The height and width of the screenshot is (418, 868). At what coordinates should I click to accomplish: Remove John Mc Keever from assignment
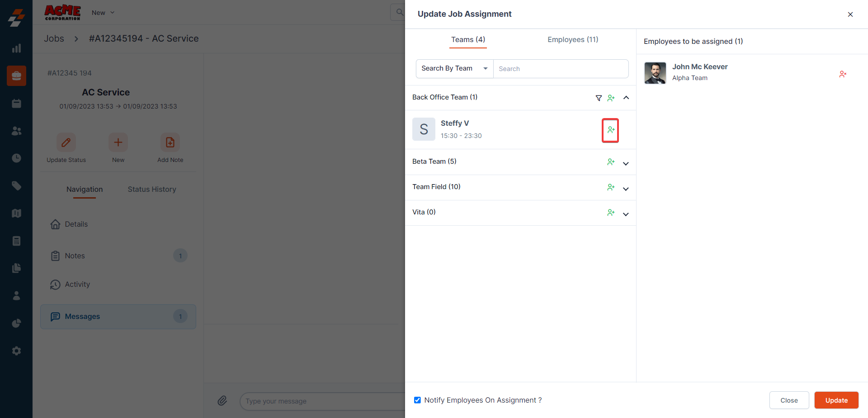(x=842, y=74)
